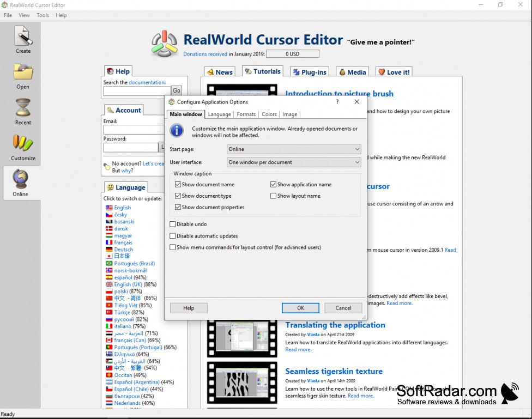Screen dimensions: 532x419
Task: Click Cancel in the options dialog
Action: click(343, 308)
